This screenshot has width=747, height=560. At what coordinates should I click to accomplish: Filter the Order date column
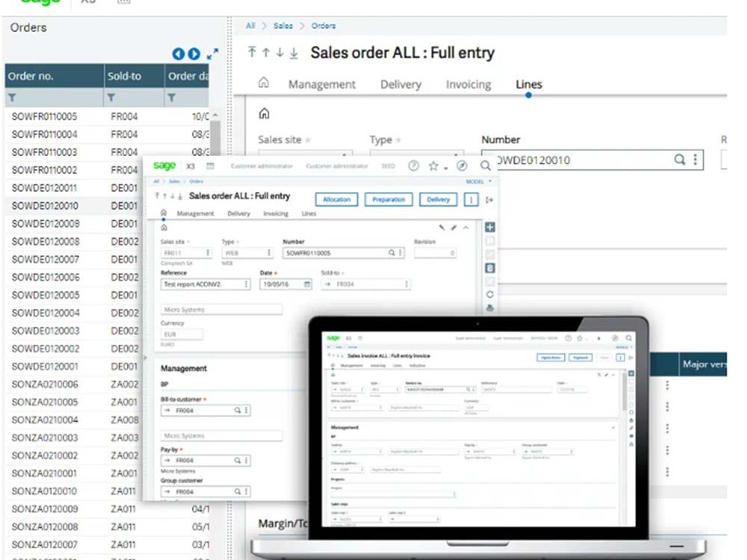(x=172, y=98)
